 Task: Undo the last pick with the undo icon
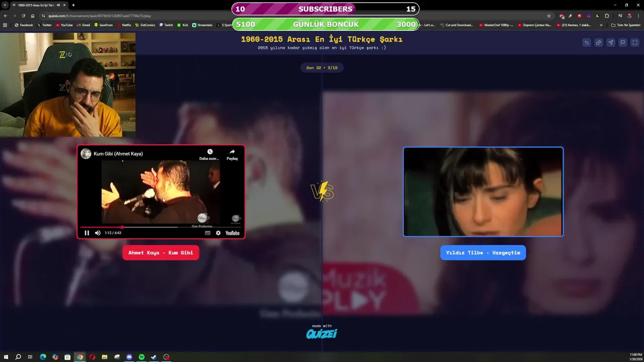pos(586,43)
